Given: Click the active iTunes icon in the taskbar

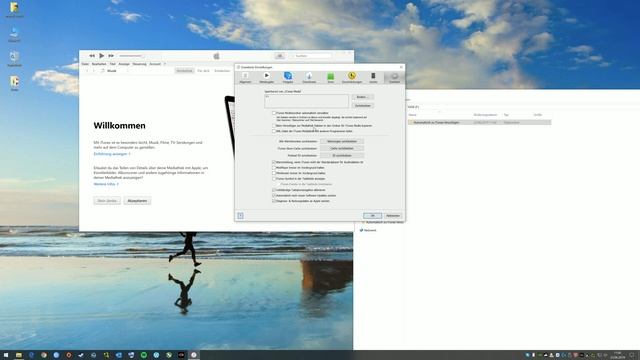Looking at the screenshot, I should (x=194, y=355).
